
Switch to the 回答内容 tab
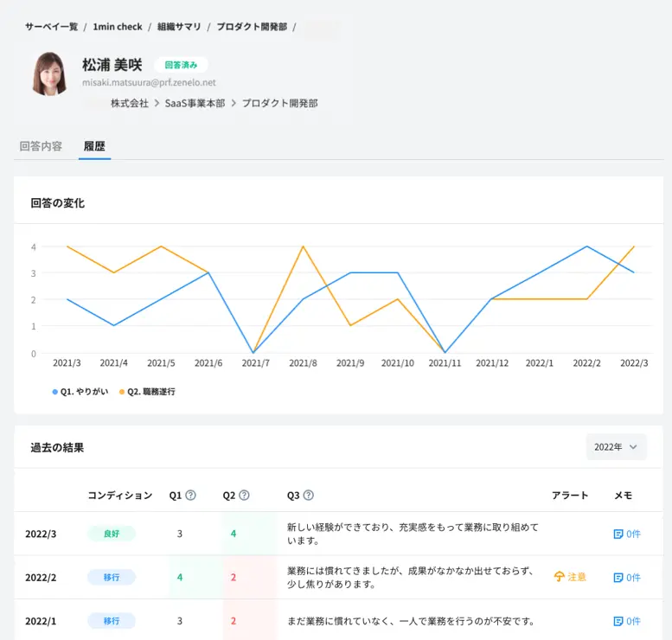41,146
